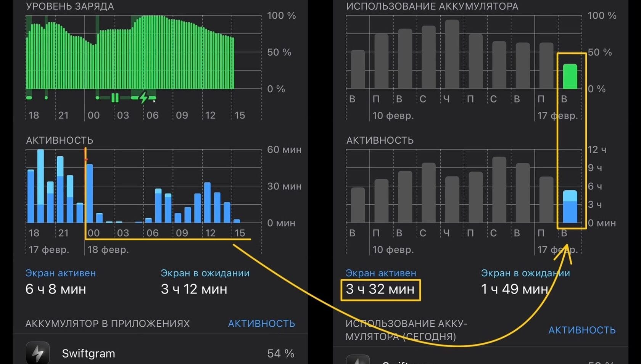
Task: Tap Экран в ожидании 1 ч 49 мин
Action: pos(514,289)
